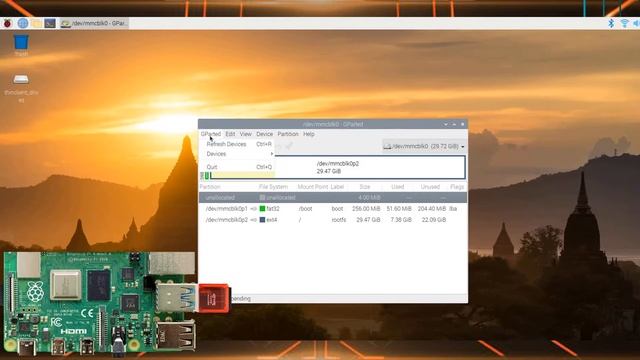
Task: Open the Partition menu
Action: (288, 134)
